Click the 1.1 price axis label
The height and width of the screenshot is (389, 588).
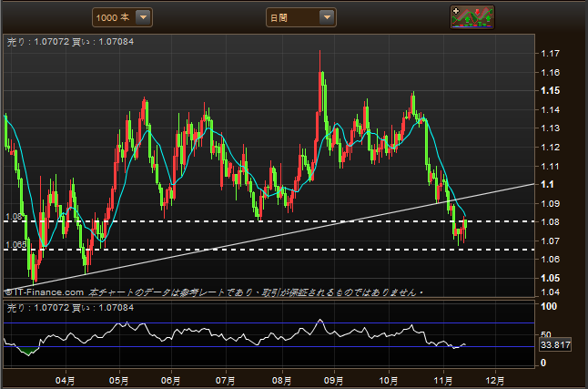click(x=547, y=184)
